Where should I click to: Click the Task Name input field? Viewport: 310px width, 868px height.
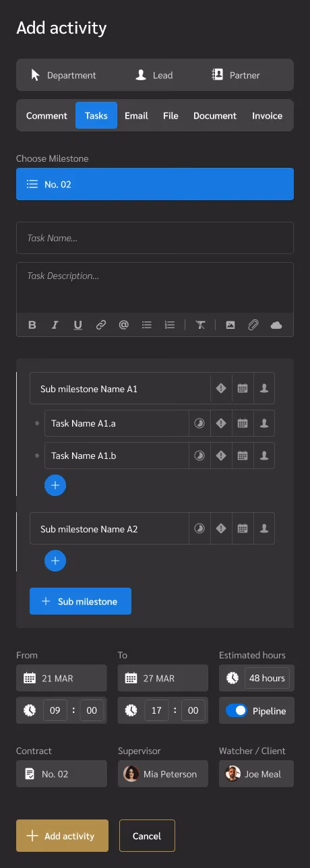click(x=155, y=238)
